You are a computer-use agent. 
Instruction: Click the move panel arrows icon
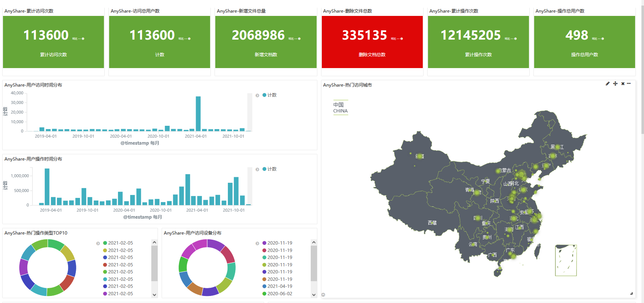coord(615,84)
